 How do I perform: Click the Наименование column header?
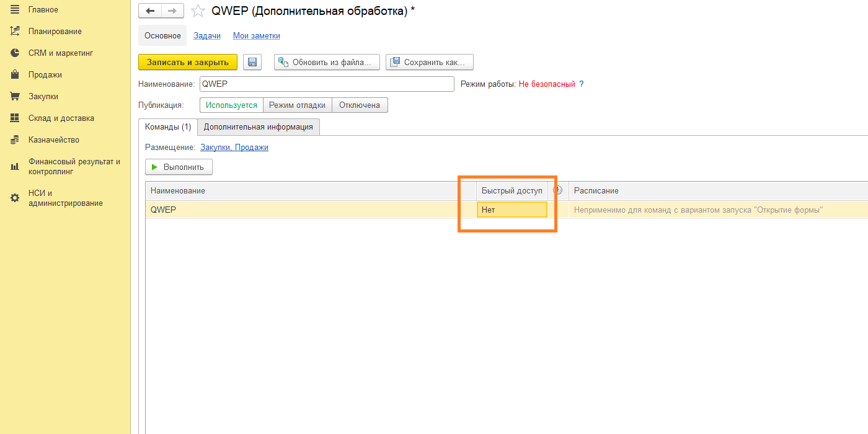tap(311, 190)
